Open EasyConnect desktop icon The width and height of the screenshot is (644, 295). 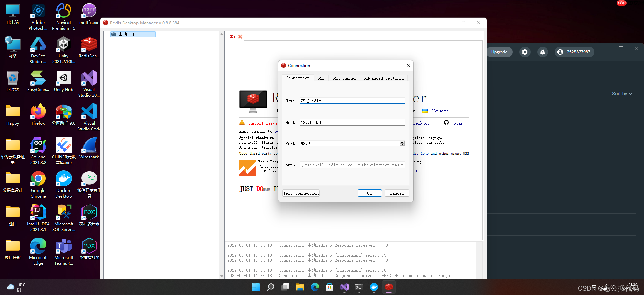coord(38,81)
